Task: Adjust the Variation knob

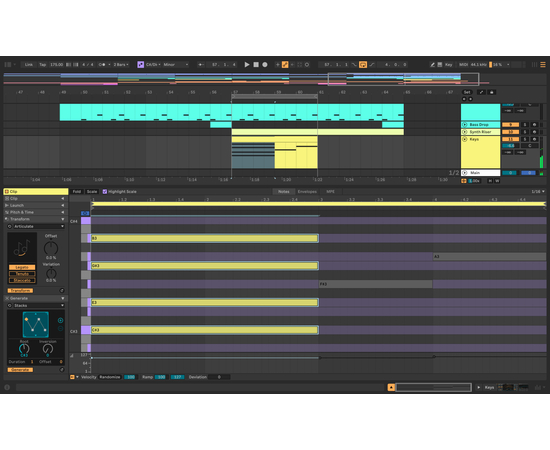Action: (x=51, y=273)
